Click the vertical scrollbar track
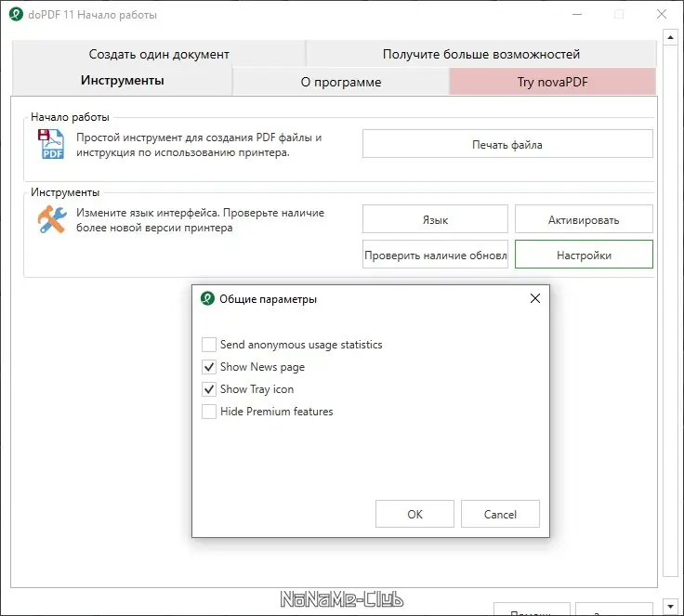Screen dimensions: 684x616 pos(670,309)
